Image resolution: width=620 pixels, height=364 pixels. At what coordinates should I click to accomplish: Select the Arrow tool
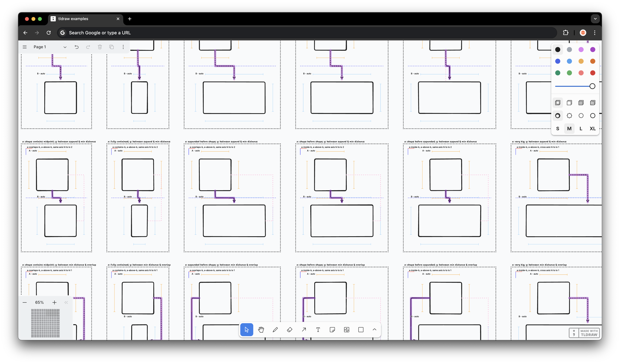click(304, 330)
